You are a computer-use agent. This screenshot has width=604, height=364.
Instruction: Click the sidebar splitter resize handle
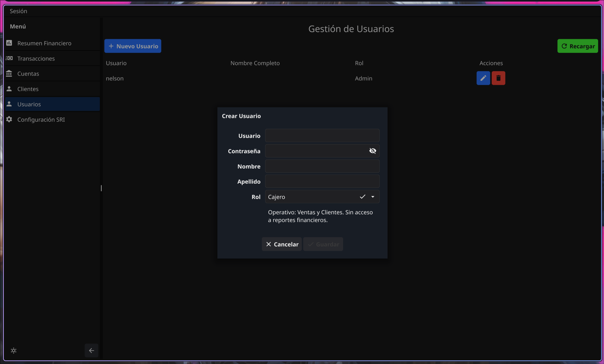pos(101,188)
